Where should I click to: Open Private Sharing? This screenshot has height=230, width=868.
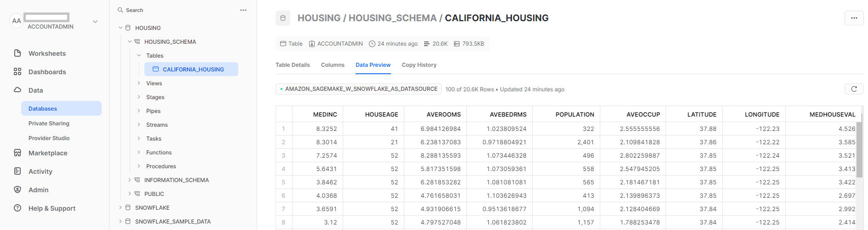(x=49, y=123)
